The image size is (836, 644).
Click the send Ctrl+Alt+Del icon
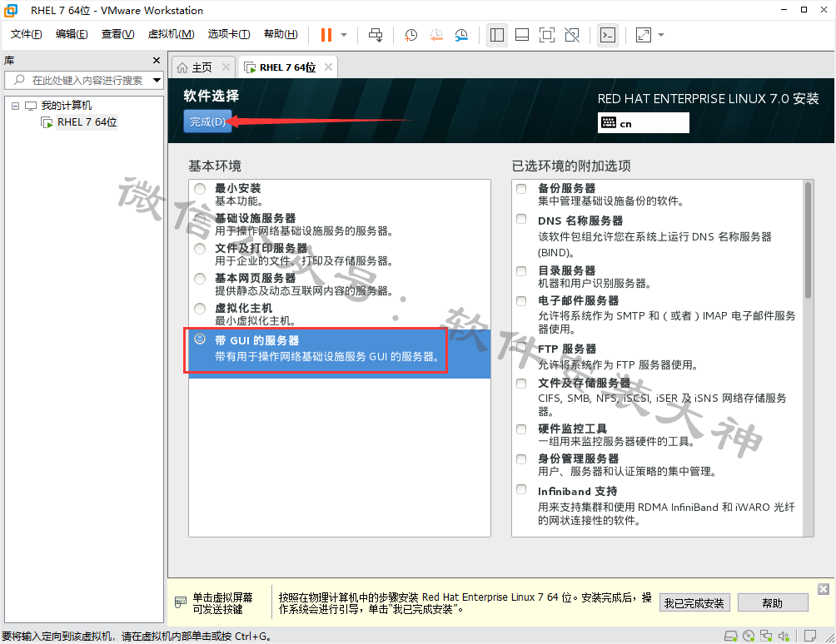(x=376, y=35)
